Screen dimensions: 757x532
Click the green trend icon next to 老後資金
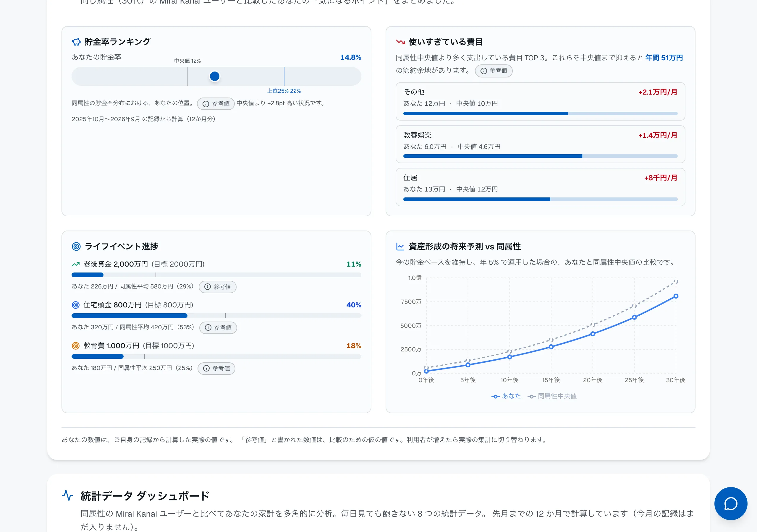click(76, 264)
